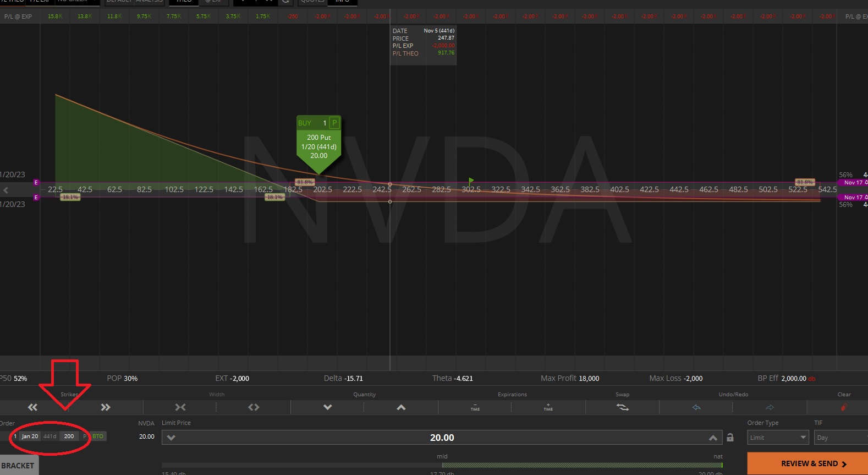Lower the limit price using the down chevron
Image resolution: width=868 pixels, height=475 pixels.
(171, 438)
